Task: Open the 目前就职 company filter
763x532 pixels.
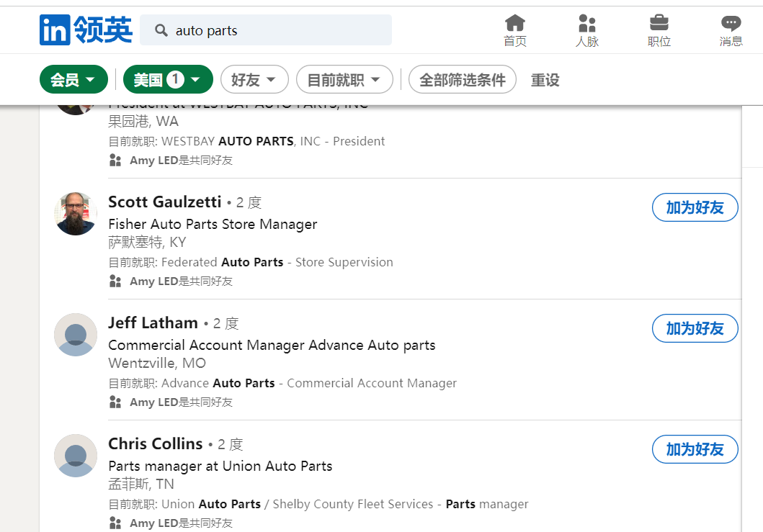Action: click(344, 79)
